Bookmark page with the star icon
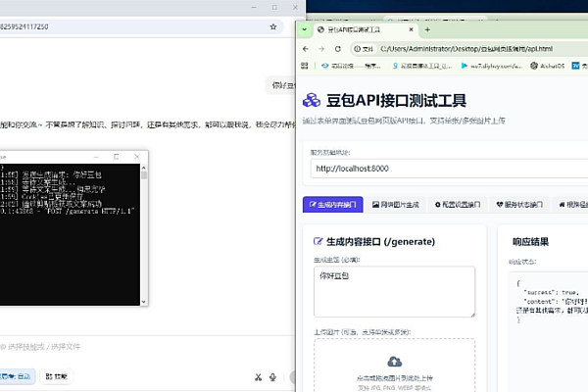 point(273,26)
